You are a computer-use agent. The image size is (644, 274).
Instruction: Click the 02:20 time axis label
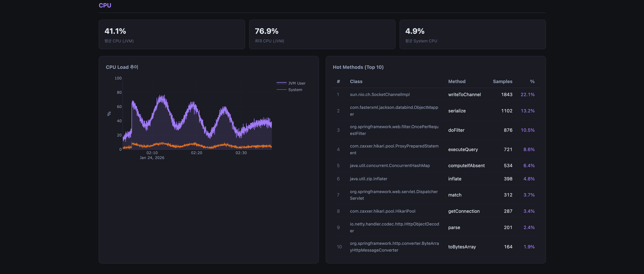pos(196,153)
